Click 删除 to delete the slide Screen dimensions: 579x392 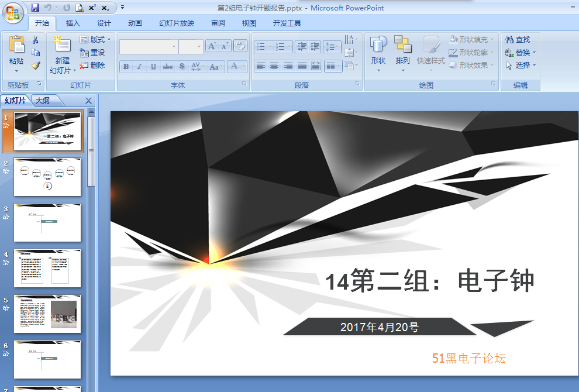[x=92, y=66]
